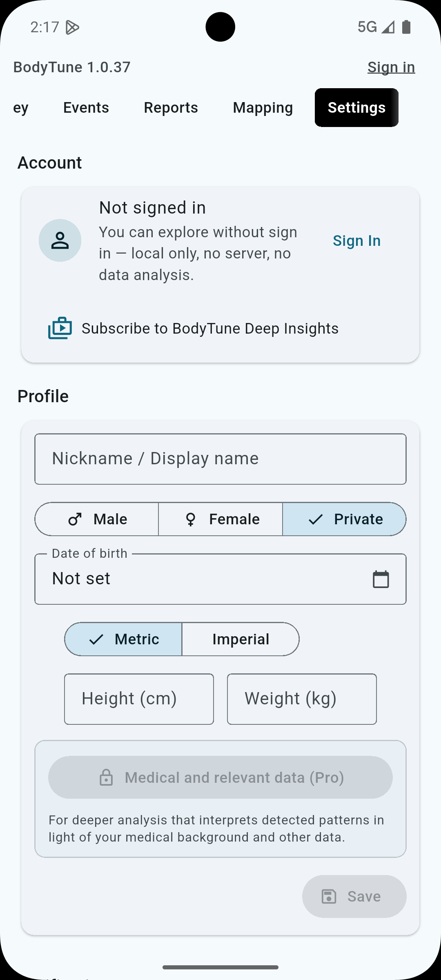Select Female gender option

click(220, 519)
